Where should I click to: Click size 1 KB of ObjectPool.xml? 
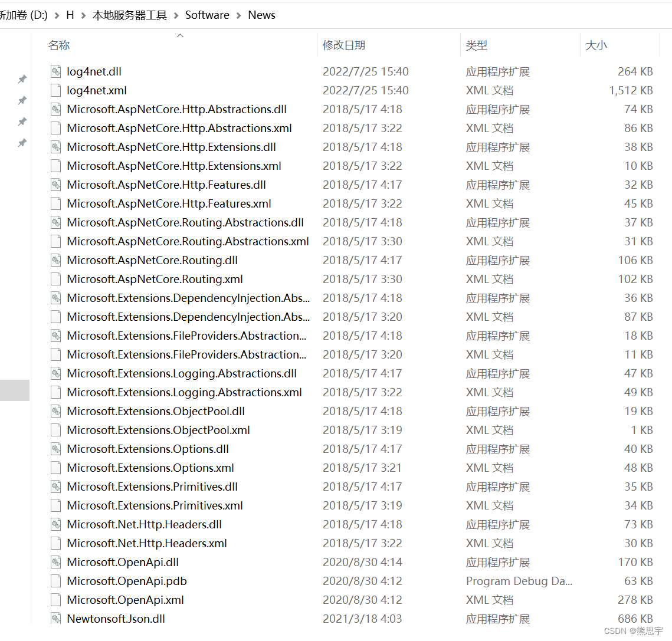click(x=641, y=430)
